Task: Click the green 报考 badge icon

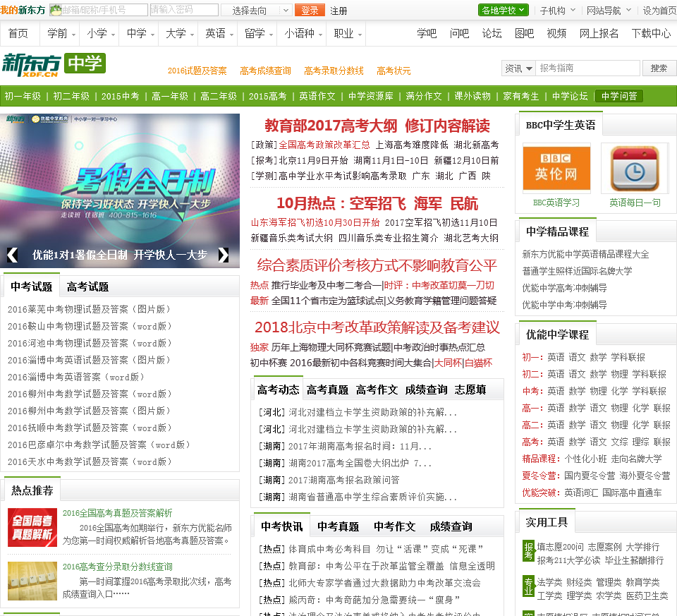Action: tap(528, 551)
